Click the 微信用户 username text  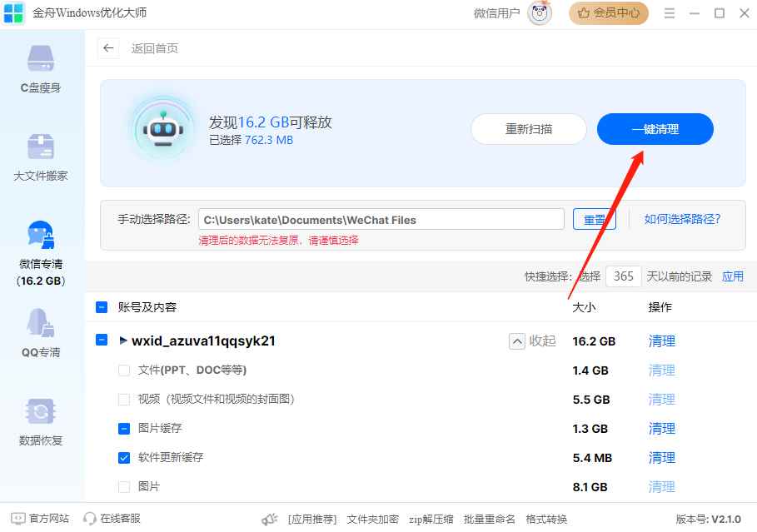[x=497, y=13]
